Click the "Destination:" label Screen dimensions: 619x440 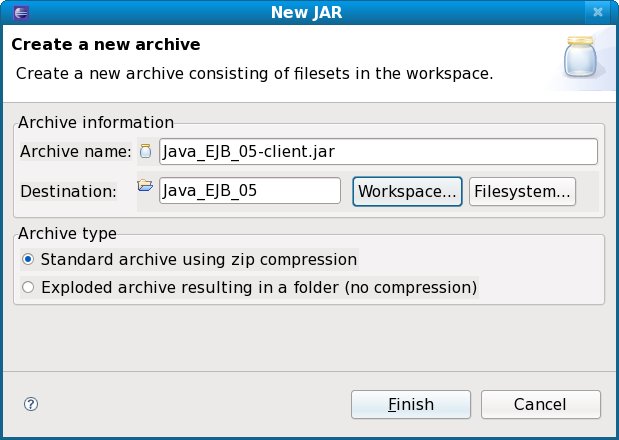pyautogui.click(x=68, y=190)
